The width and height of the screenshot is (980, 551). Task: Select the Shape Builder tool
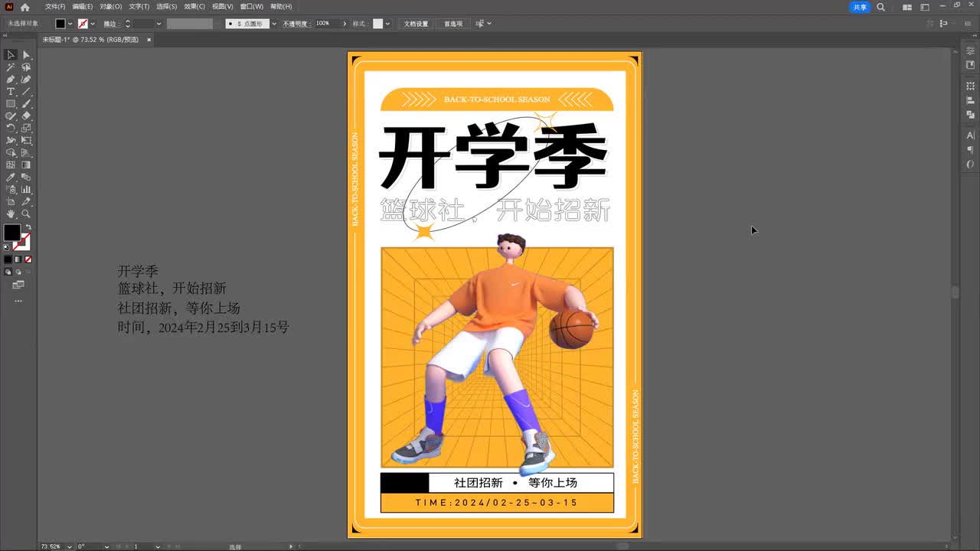coord(11,153)
